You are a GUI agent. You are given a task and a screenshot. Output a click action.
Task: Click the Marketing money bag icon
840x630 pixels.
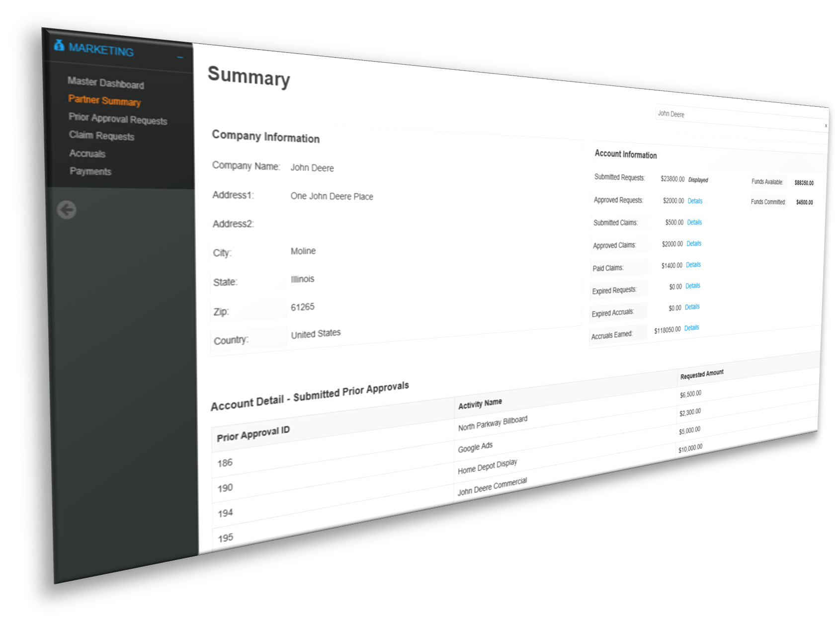point(59,45)
